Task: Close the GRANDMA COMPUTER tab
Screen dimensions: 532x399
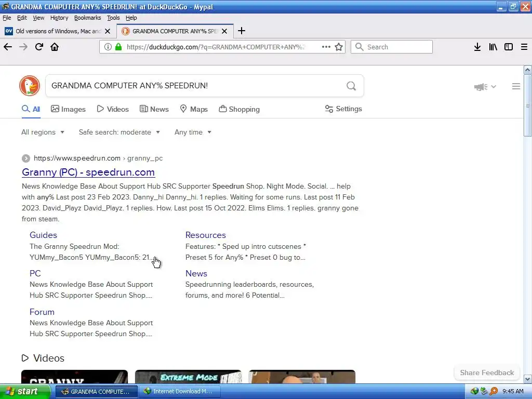Action: [x=224, y=31]
